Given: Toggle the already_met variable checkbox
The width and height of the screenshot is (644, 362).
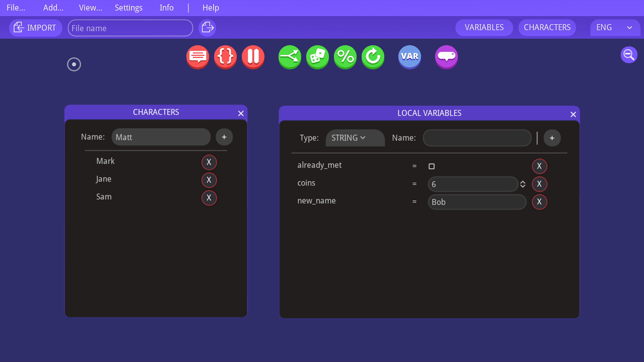Looking at the screenshot, I should point(432,166).
